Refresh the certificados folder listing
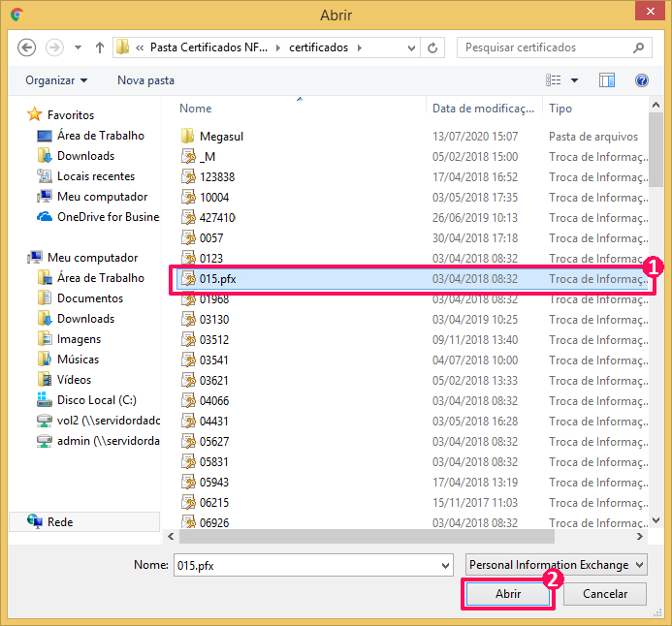Screen dimensions: 672x626 coord(433,47)
